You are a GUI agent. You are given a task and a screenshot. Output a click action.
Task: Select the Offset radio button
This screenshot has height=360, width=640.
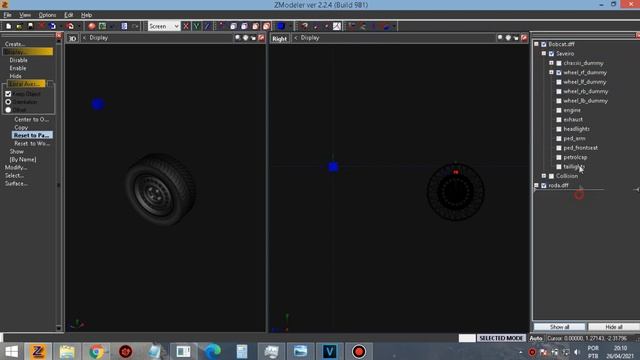click(8, 110)
